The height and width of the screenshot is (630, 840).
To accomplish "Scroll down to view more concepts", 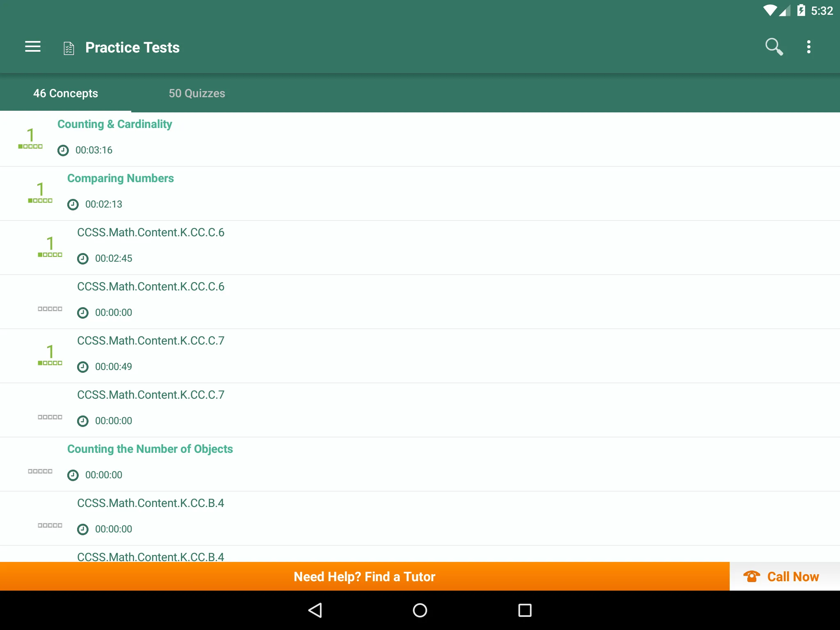I will (x=420, y=331).
